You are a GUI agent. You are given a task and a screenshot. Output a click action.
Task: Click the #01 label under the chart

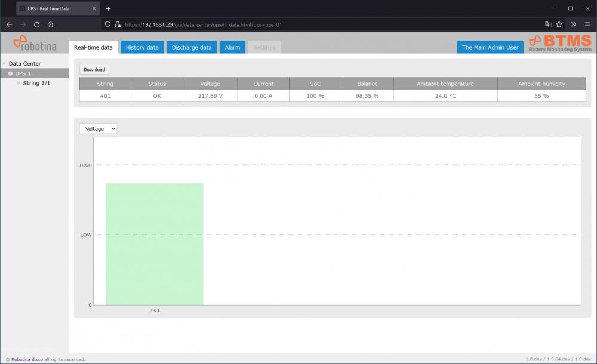pos(155,310)
